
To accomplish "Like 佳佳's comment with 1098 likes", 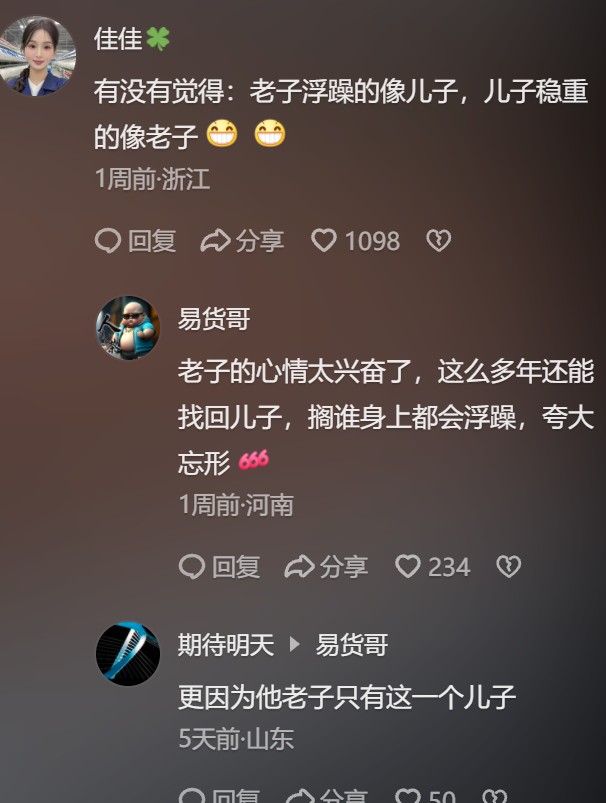I will (x=324, y=241).
